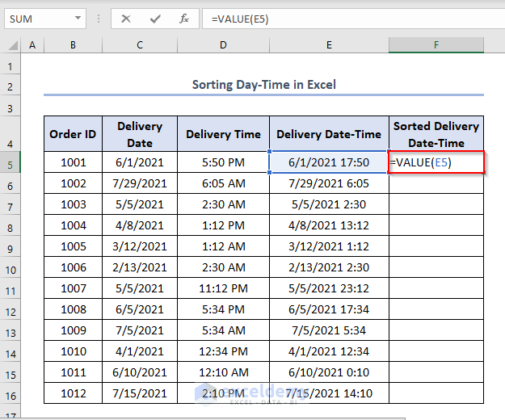Click the Enter checkmark formula icon
Image resolution: width=505 pixels, height=420 pixels.
(x=155, y=18)
